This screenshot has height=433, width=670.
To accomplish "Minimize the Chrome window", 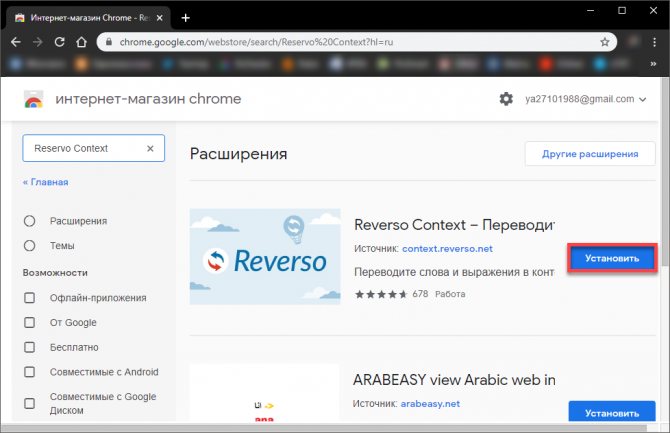I will click(591, 11).
